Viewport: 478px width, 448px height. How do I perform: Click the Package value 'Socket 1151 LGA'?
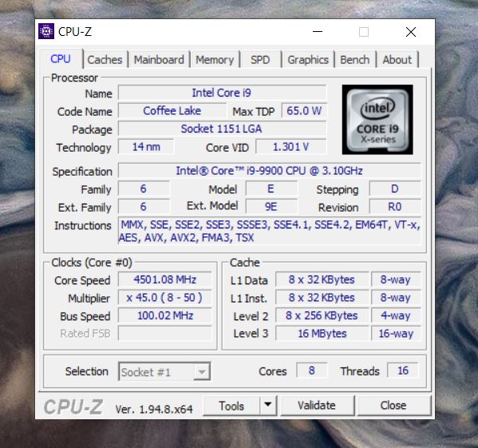point(222,129)
